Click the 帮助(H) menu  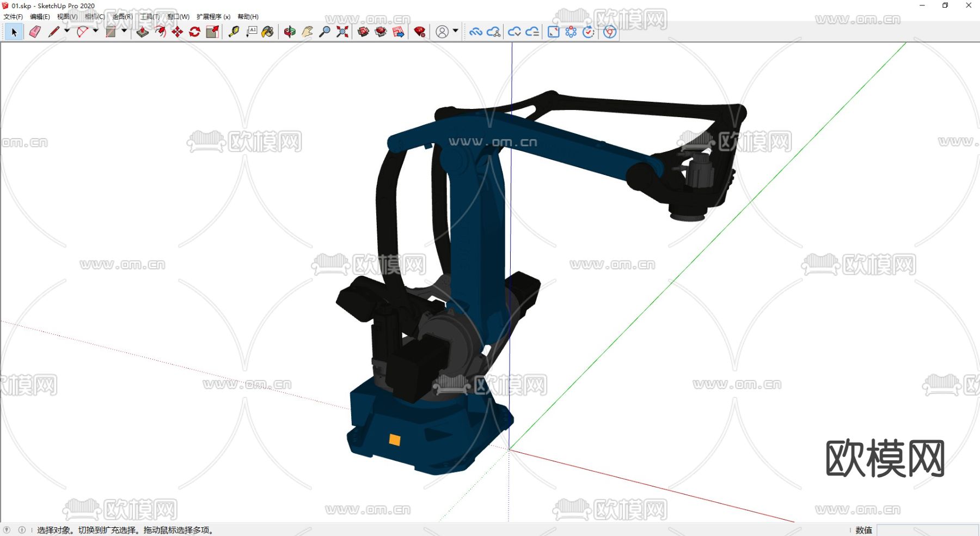pos(248,17)
